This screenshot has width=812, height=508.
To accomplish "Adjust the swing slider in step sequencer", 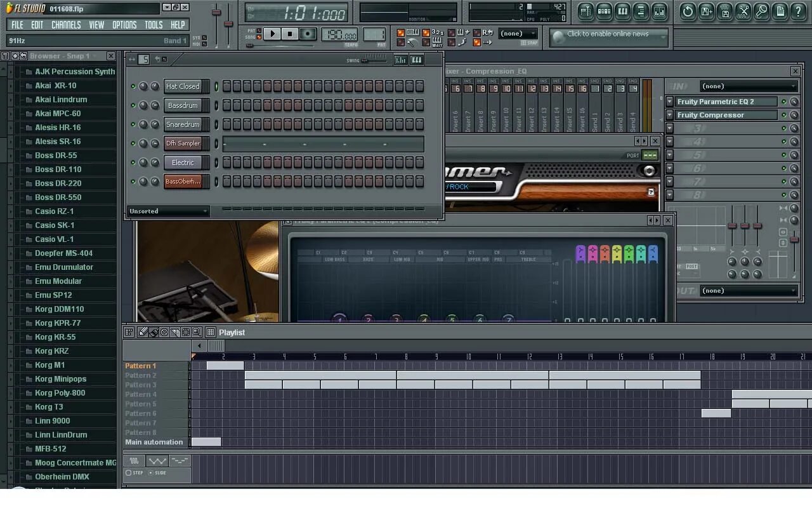I will coord(374,60).
